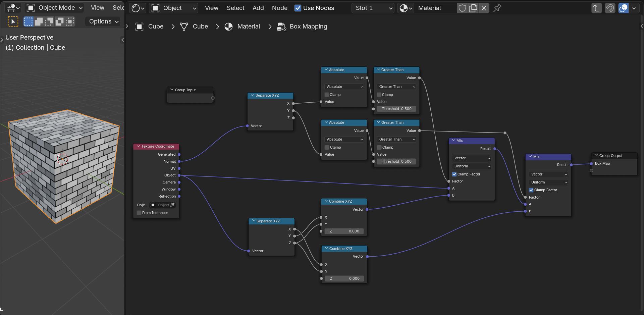Click the go to parent node tree icon

[x=596, y=8]
